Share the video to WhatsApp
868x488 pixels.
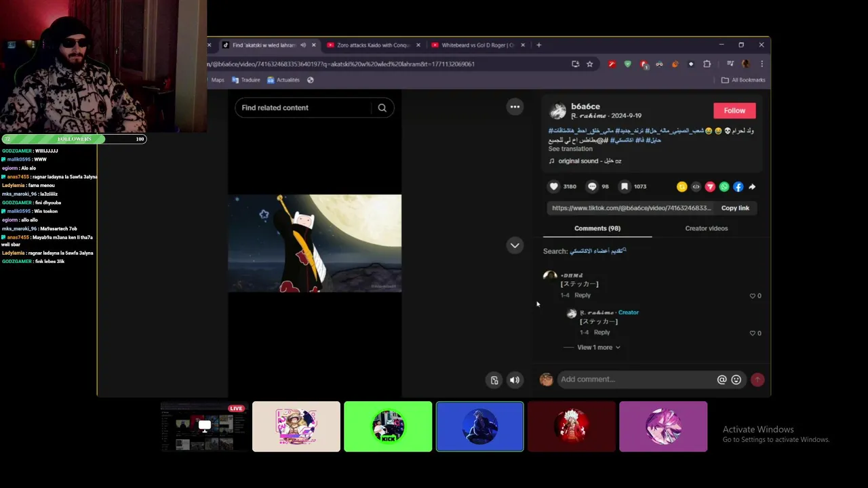pos(724,186)
